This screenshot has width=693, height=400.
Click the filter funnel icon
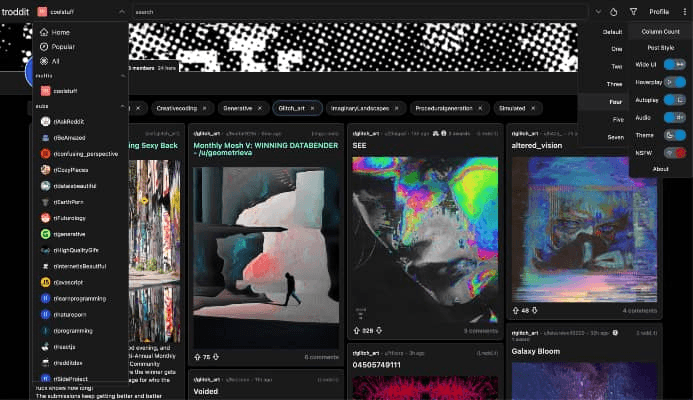point(633,12)
